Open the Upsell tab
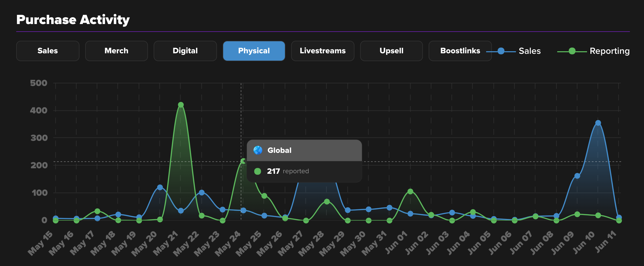 click(391, 51)
